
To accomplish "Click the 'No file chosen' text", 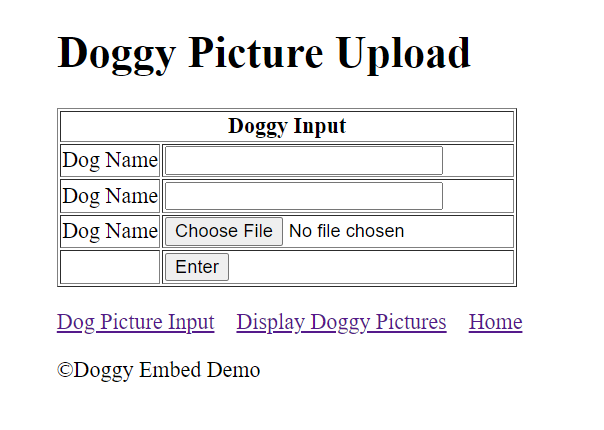I will pyautogui.click(x=346, y=231).
